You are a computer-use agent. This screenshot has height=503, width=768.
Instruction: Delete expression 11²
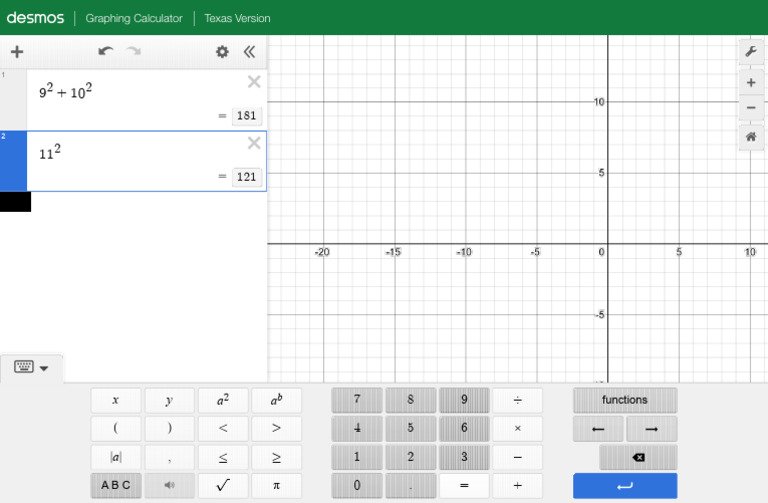click(x=254, y=143)
